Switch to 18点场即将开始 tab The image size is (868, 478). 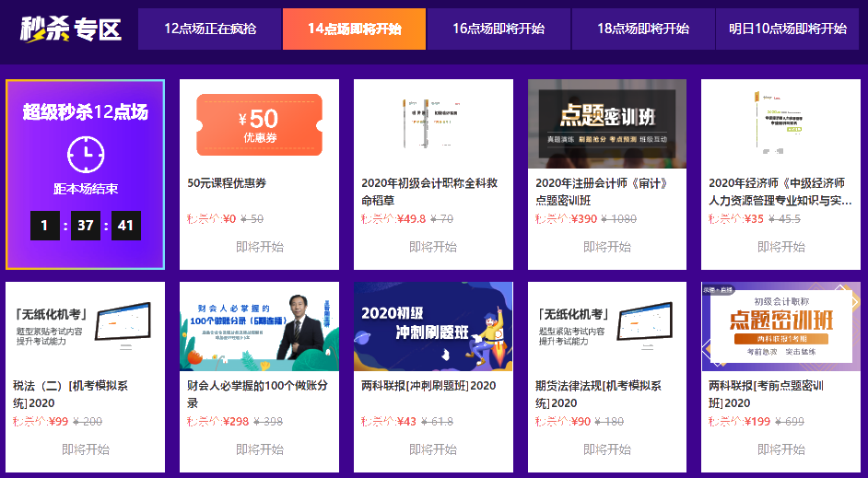643,29
